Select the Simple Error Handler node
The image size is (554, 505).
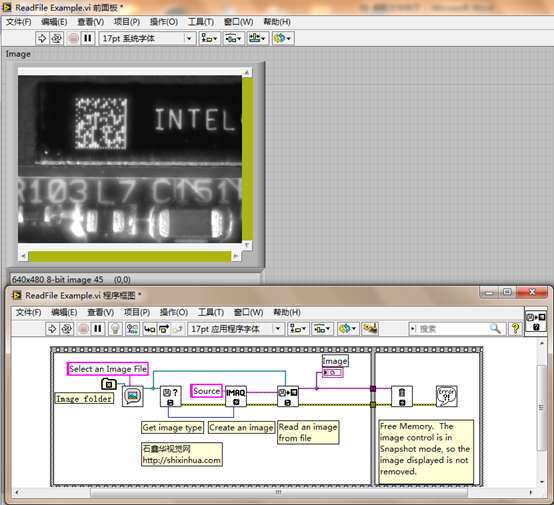pyautogui.click(x=447, y=396)
